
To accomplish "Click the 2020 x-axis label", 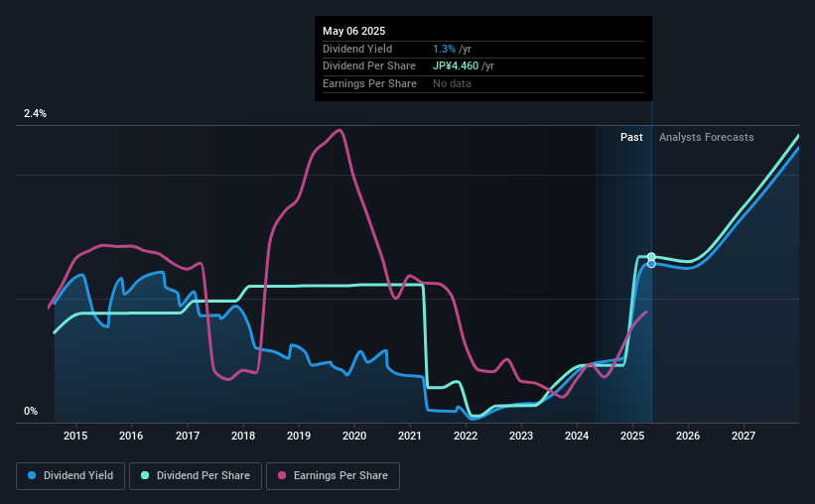I will [354, 436].
